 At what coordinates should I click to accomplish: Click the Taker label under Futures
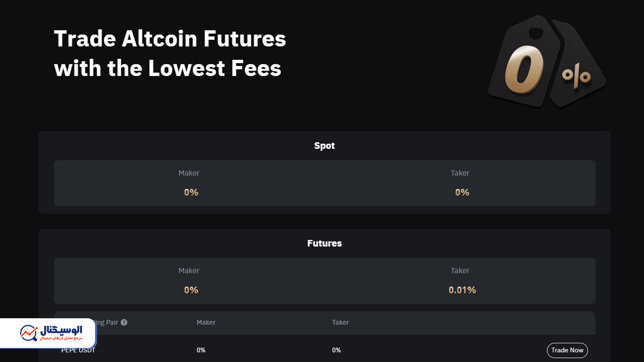point(460,270)
